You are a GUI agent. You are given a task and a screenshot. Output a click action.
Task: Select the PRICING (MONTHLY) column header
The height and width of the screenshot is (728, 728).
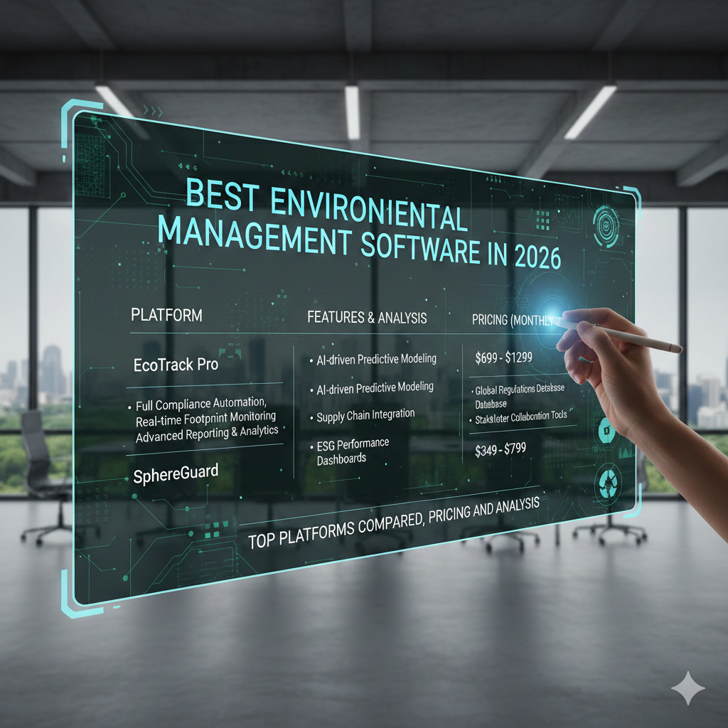(x=512, y=321)
